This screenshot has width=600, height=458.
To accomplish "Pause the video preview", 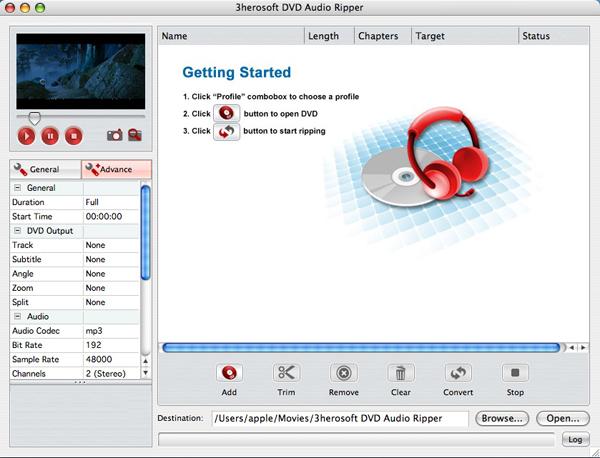I will coord(50,136).
